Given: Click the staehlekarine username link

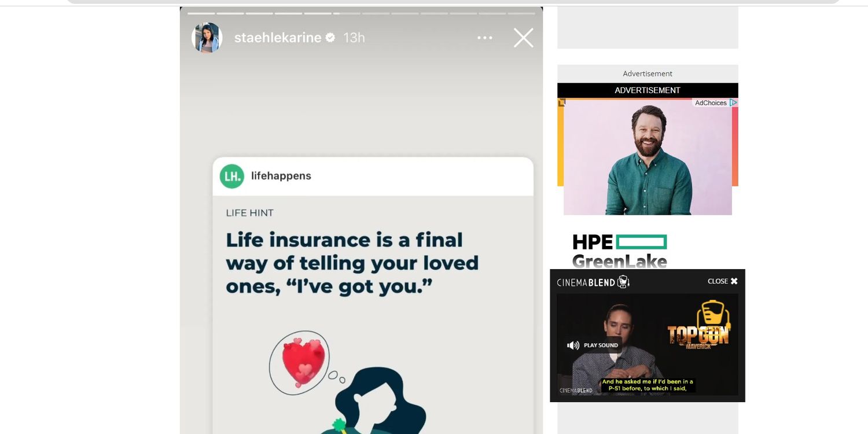Looking at the screenshot, I should [278, 38].
